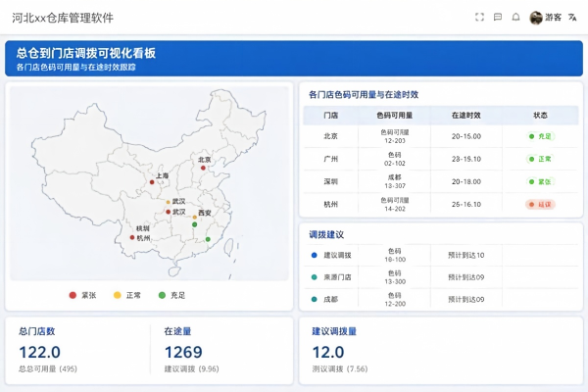Sort by the 门店 column header
The height and width of the screenshot is (392, 588).
click(x=331, y=116)
